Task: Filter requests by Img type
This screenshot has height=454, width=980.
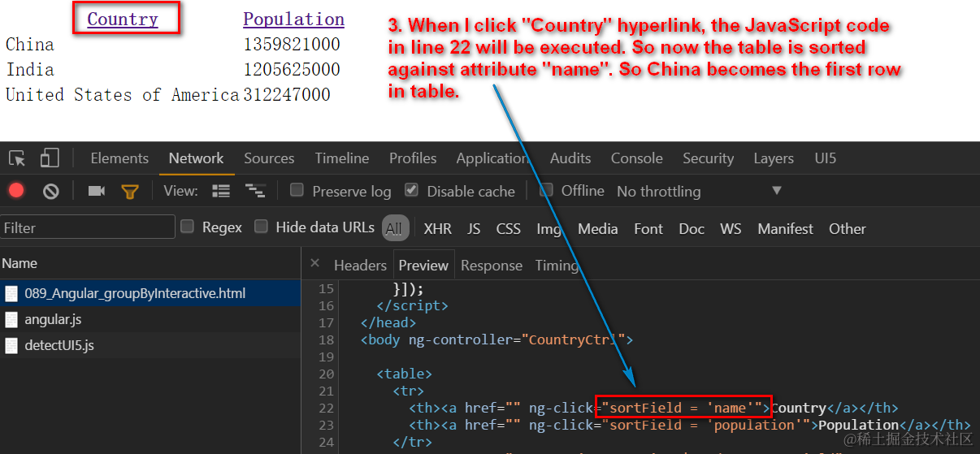Action: coord(549,229)
